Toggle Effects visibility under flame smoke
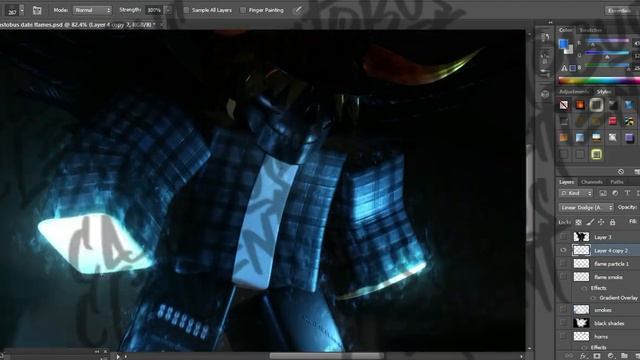Screen dimensions: 640x360 point(584,288)
